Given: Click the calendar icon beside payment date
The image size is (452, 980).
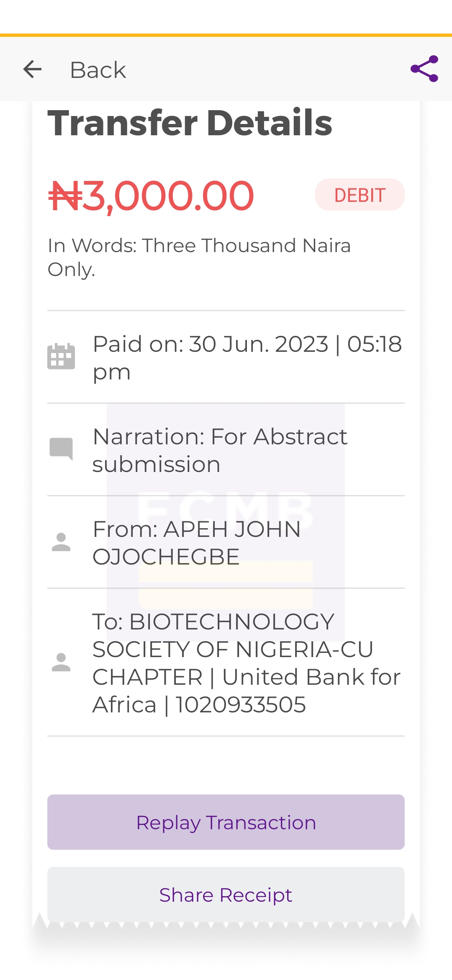Looking at the screenshot, I should (x=61, y=357).
